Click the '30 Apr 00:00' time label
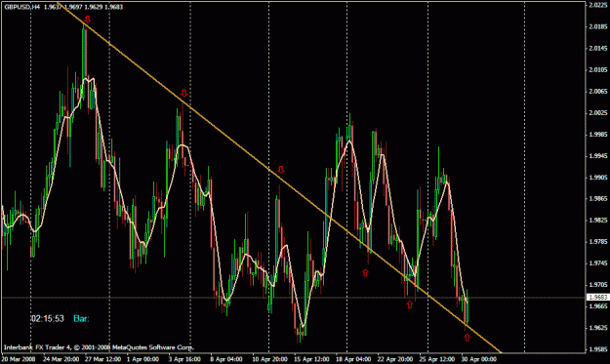The image size is (610, 364). pos(479,359)
